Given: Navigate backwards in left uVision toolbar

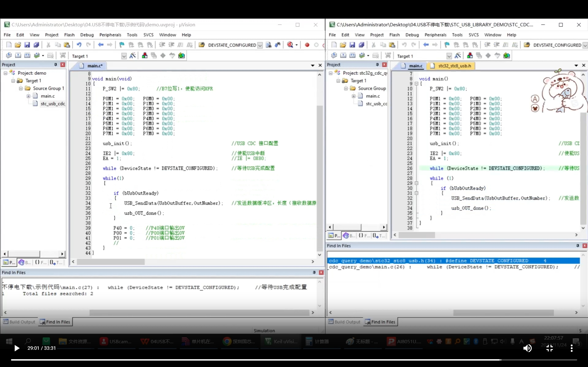Looking at the screenshot, I should [101, 45].
